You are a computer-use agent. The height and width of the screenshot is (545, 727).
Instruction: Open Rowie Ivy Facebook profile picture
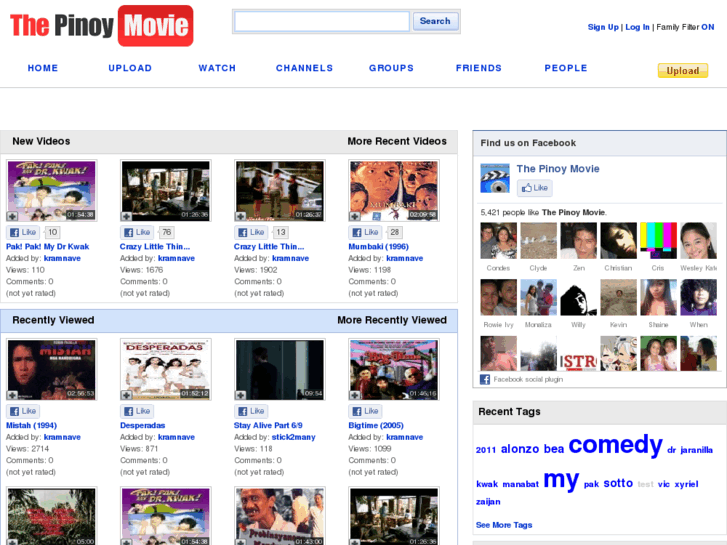click(498, 297)
